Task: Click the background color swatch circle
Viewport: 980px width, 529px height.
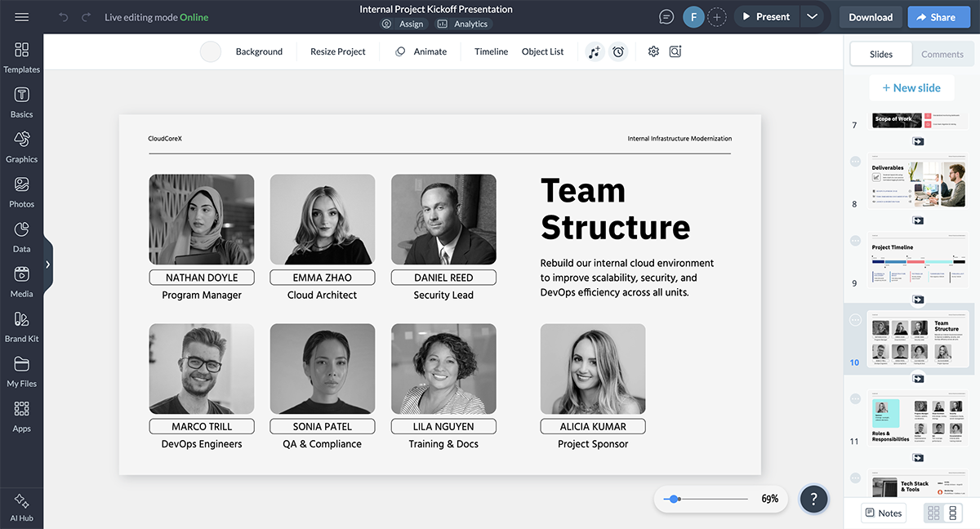Action: (x=211, y=51)
